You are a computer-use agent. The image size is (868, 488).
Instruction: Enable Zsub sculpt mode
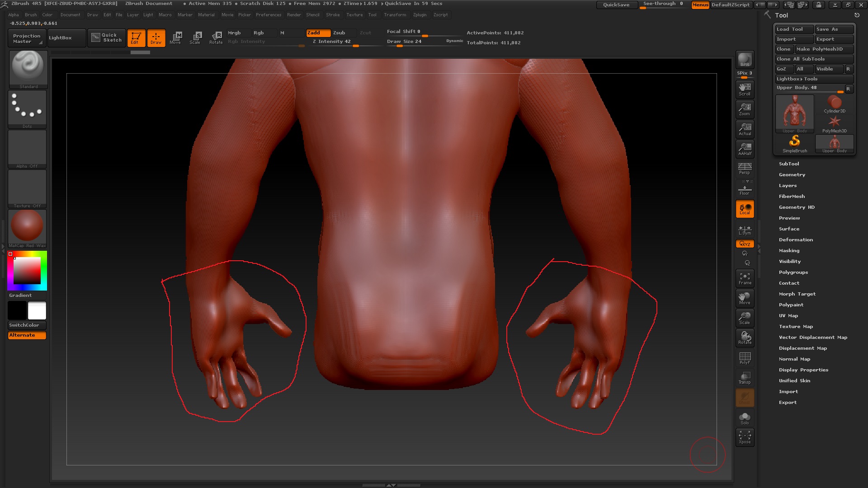click(340, 33)
